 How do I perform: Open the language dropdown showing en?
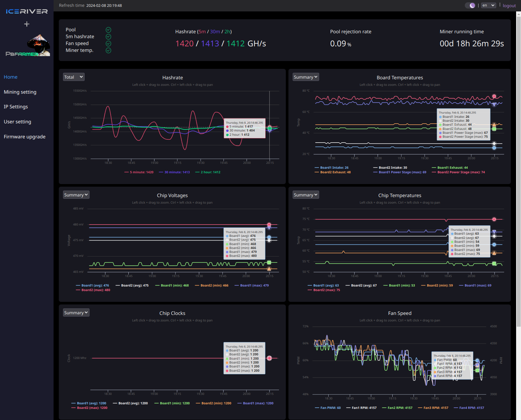(x=489, y=5)
